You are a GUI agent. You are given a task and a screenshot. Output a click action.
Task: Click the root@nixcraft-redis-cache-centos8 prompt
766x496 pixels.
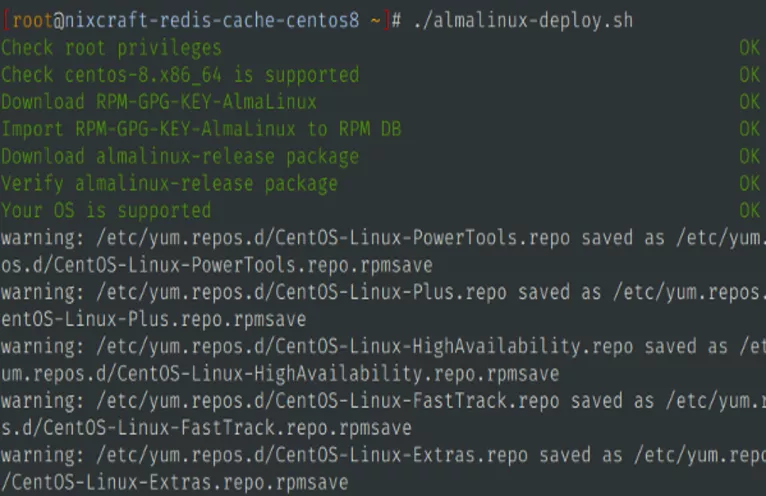[x=190, y=20]
